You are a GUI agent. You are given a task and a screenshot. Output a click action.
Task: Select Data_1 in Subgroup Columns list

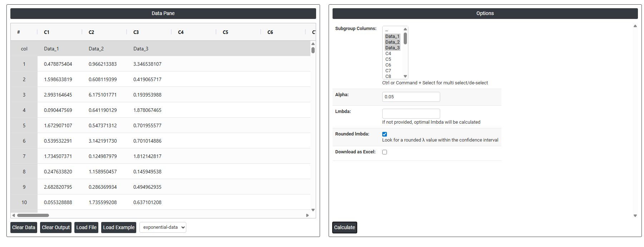pyautogui.click(x=392, y=36)
